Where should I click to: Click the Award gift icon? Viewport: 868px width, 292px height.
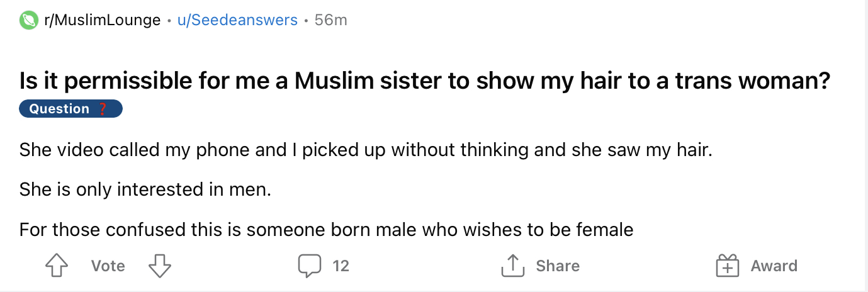[x=727, y=266]
